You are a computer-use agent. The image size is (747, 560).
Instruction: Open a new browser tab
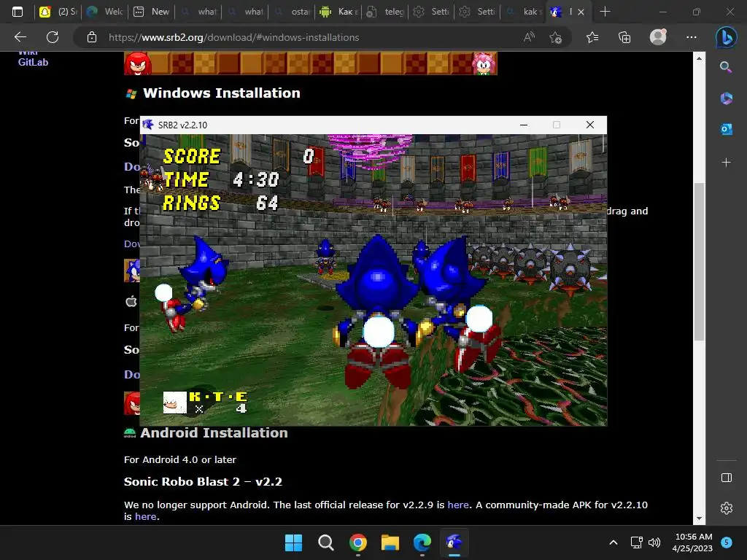pos(605,12)
